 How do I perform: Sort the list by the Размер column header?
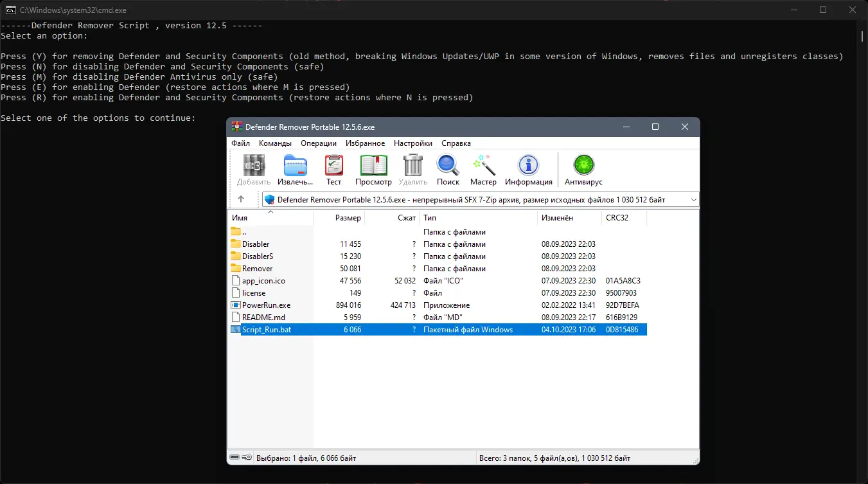point(339,218)
